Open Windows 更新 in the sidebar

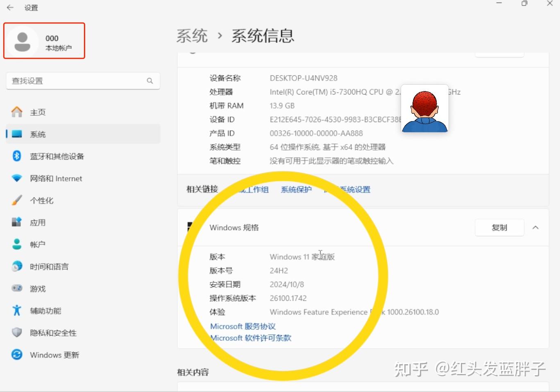83,355
